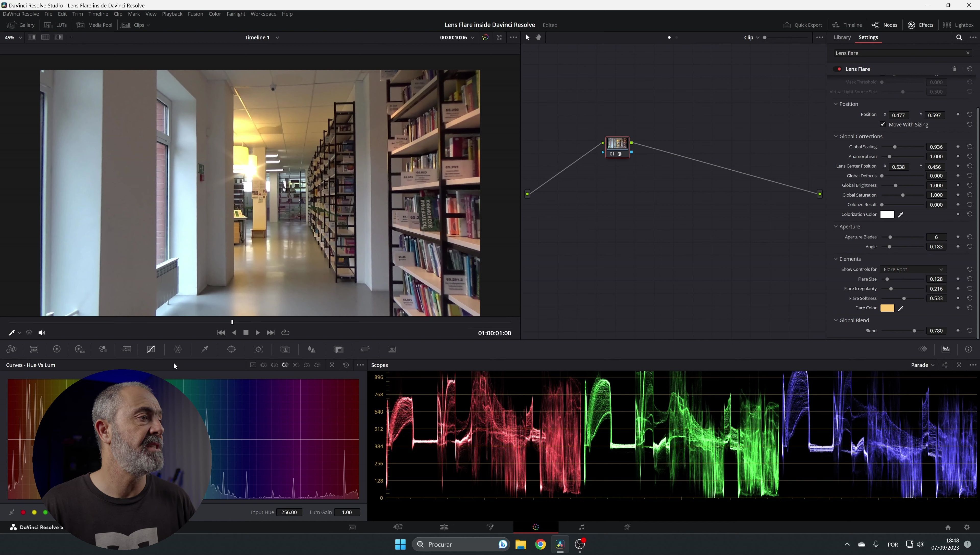Open the Playback menu
Screen dimensions: 980x555
coord(172,14)
